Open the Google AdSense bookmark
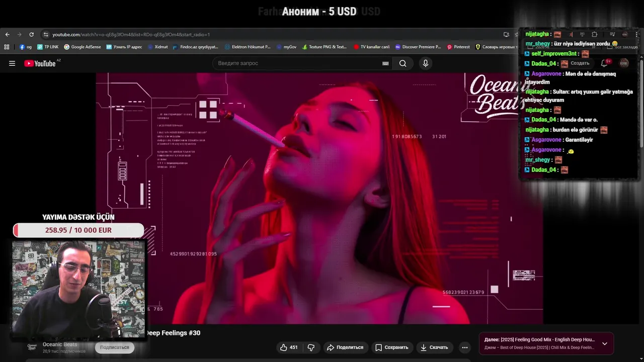This screenshot has height=362, width=644. pyautogui.click(x=83, y=47)
